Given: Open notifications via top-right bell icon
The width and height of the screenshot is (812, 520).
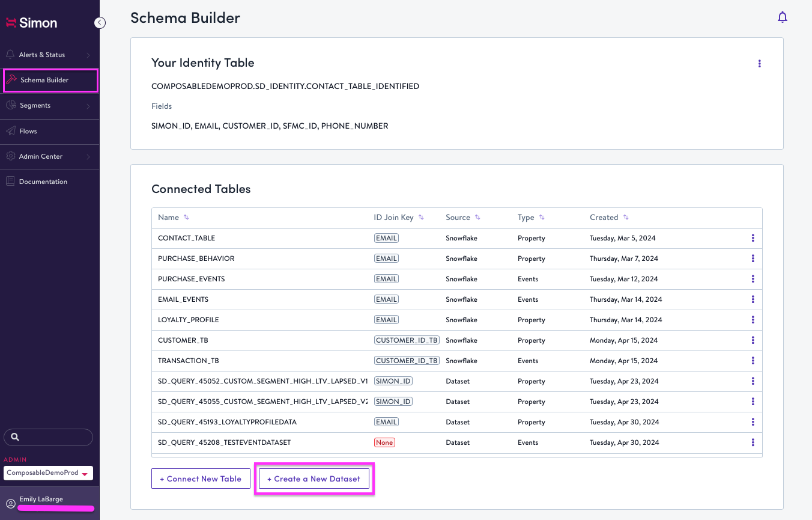Looking at the screenshot, I should pyautogui.click(x=783, y=17).
